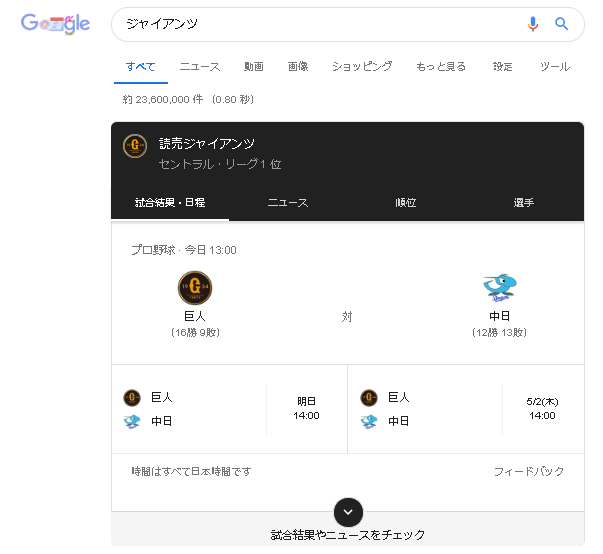Click the Chunichi Dragons logo in today's game
The height and width of the screenshot is (554, 603).
click(500, 288)
